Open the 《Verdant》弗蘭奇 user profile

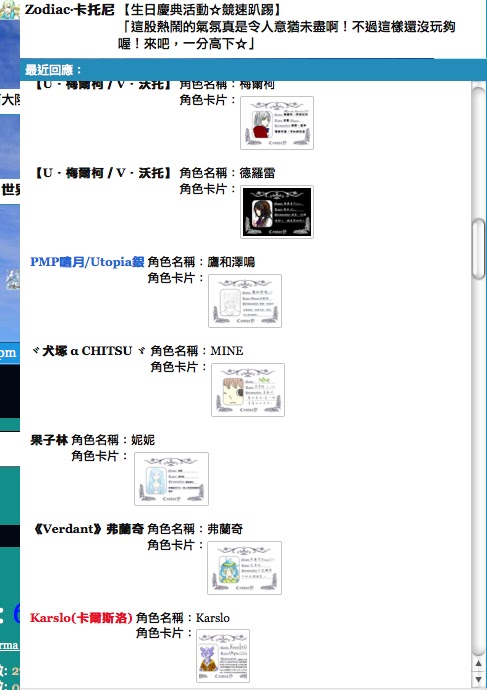click(87, 529)
